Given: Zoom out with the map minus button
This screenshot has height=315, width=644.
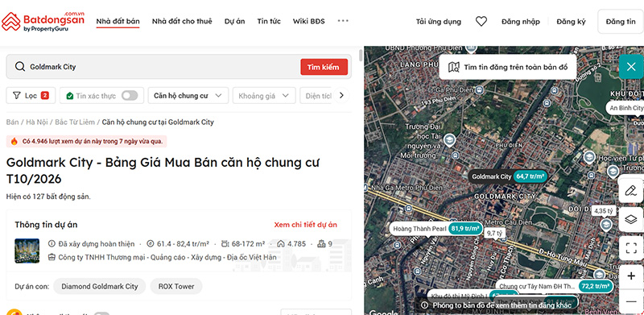Looking at the screenshot, I should pyautogui.click(x=631, y=301).
